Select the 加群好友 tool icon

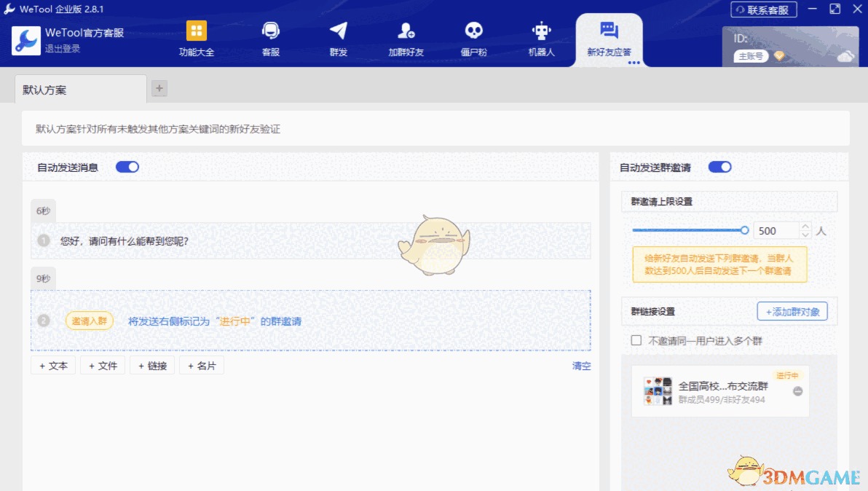[x=406, y=39]
